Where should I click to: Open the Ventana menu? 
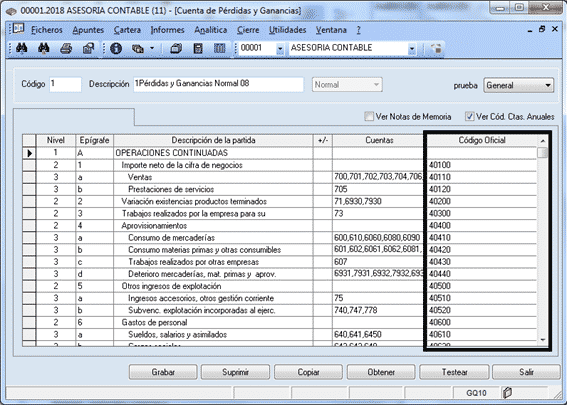pyautogui.click(x=331, y=30)
